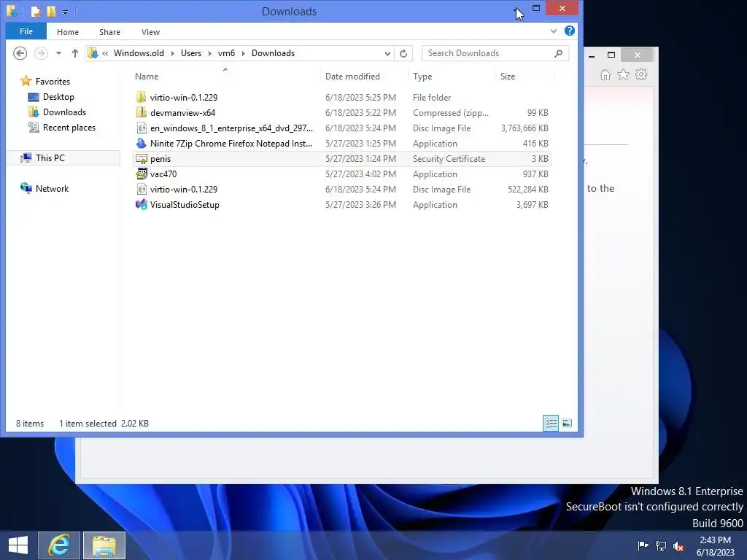Select the security certificate file icon
This screenshot has width=747, height=560.
pyautogui.click(x=141, y=158)
